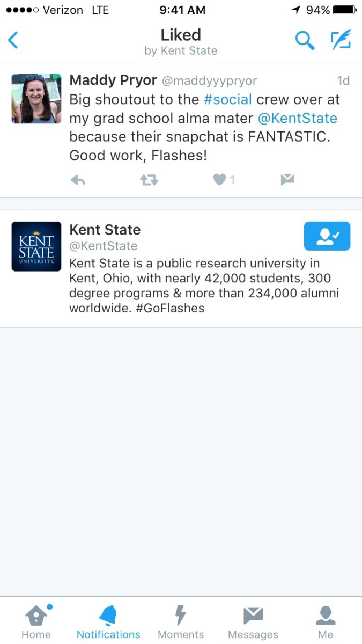Tap the back arrow
The width and height of the screenshot is (362, 644).
(x=13, y=40)
